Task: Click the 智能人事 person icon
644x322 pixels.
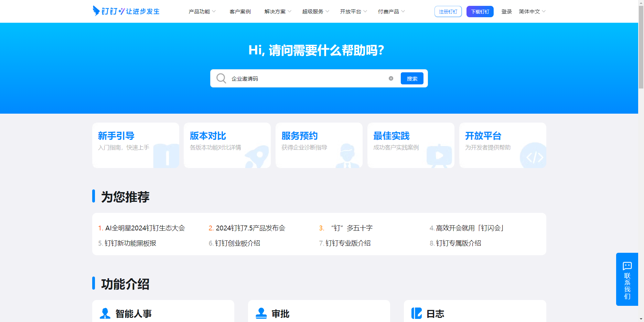Action: [x=105, y=313]
